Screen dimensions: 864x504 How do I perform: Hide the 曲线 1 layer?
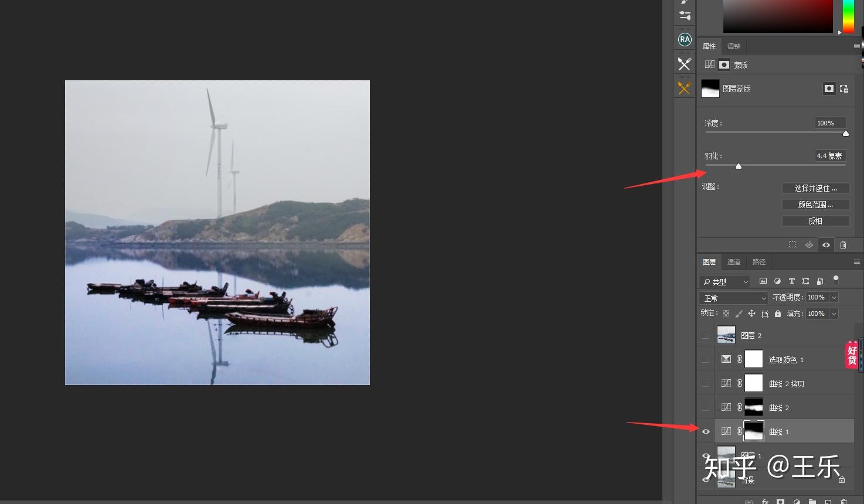[x=705, y=431]
